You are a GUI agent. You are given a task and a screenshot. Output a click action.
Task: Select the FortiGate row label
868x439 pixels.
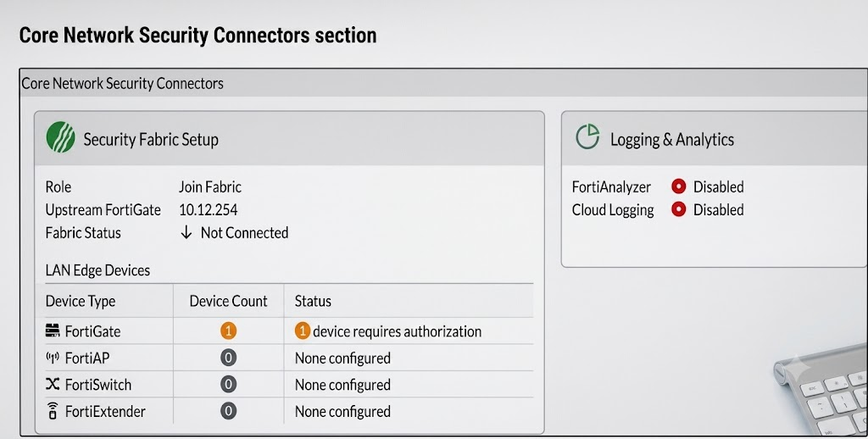coord(92,331)
